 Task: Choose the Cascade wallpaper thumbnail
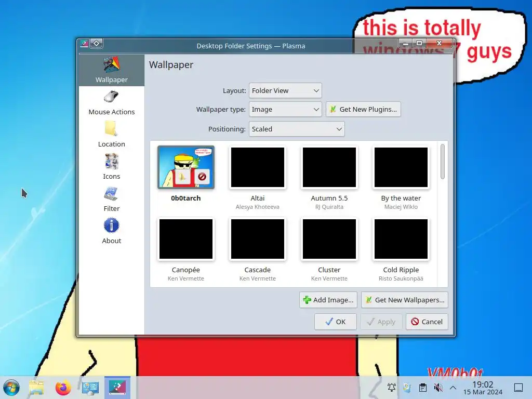[258, 239]
